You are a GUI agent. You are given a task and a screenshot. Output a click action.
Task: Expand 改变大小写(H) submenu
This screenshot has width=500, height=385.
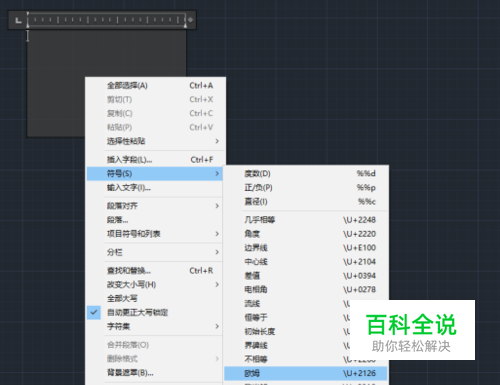pos(155,285)
